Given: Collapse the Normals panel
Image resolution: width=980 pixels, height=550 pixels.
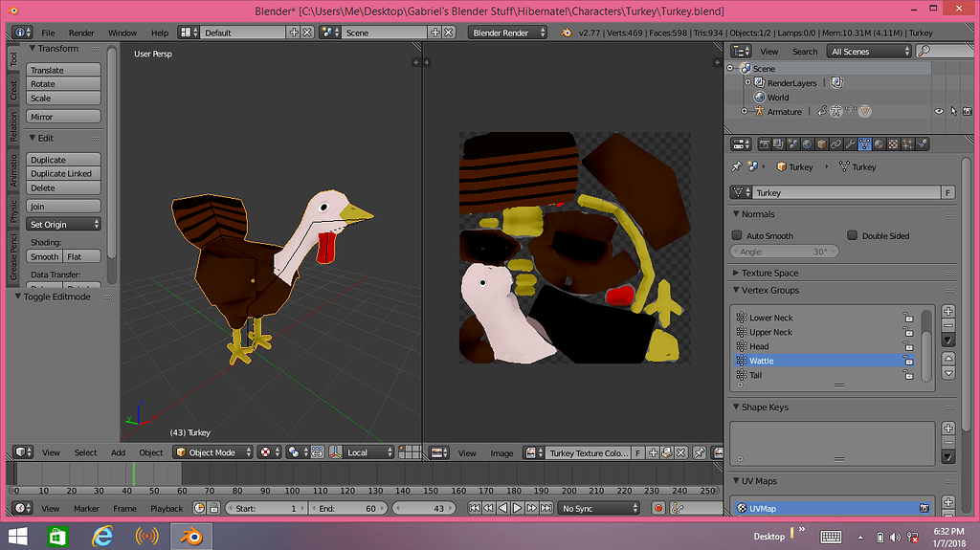Looking at the screenshot, I should tap(736, 213).
